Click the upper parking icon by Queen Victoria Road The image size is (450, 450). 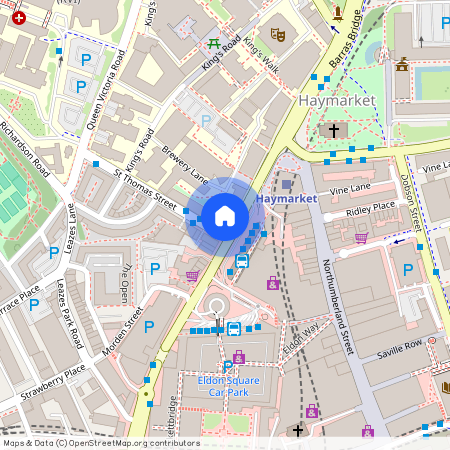(x=86, y=60)
